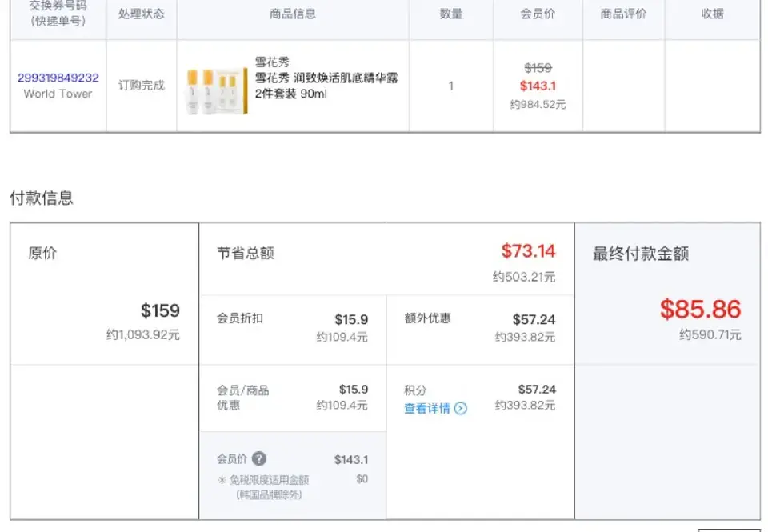Click the 约984.52元 converted price
This screenshot has height=532, width=768.
538,104
